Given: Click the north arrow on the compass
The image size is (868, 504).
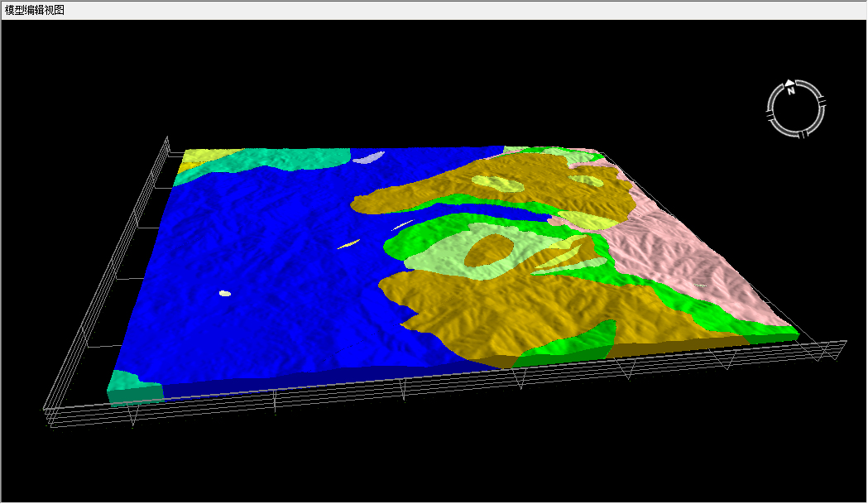Looking at the screenshot, I should pos(790,83).
